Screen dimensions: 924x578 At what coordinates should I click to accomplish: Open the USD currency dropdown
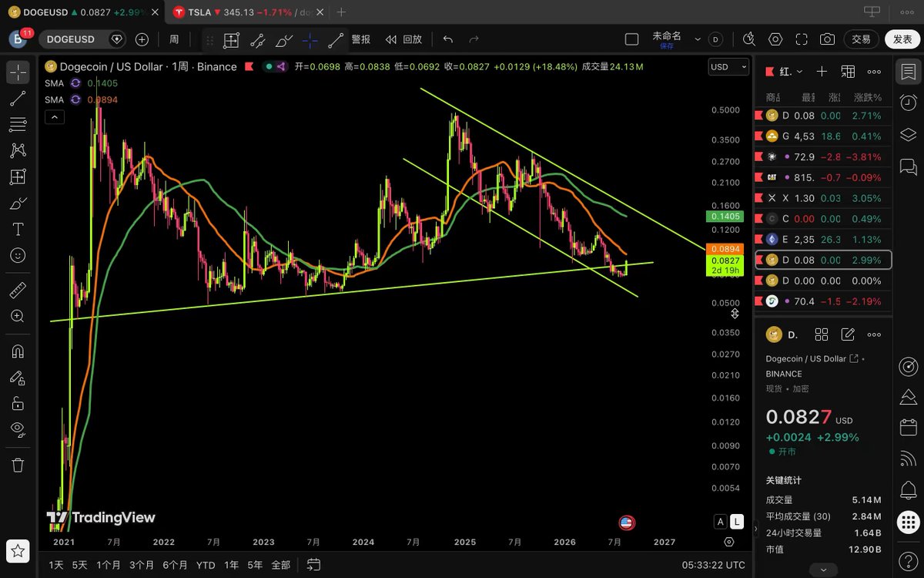click(x=728, y=67)
